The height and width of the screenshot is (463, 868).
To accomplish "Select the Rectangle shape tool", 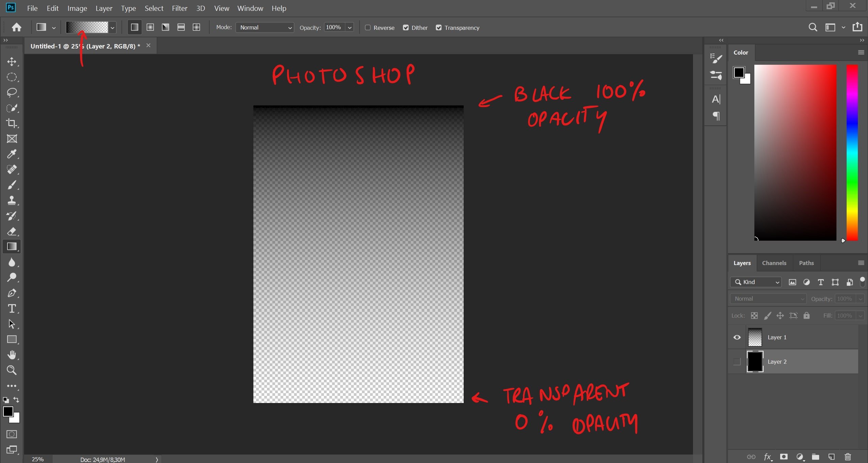I will [12, 339].
